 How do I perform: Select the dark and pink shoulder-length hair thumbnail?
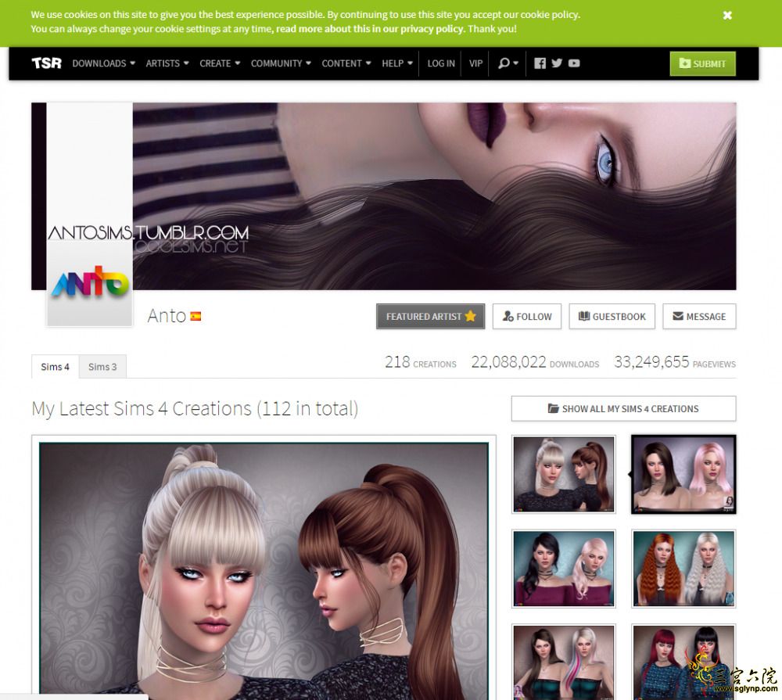(x=683, y=474)
